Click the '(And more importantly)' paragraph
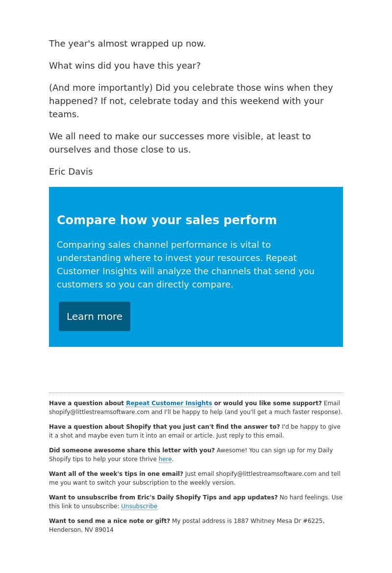Screen dimensions: 392x573 tap(191, 101)
